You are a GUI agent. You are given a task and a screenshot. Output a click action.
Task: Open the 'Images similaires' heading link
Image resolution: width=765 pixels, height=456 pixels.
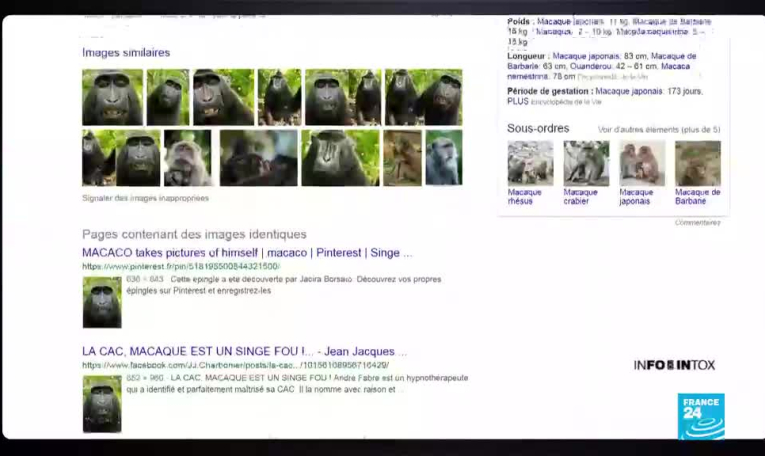pos(126,52)
